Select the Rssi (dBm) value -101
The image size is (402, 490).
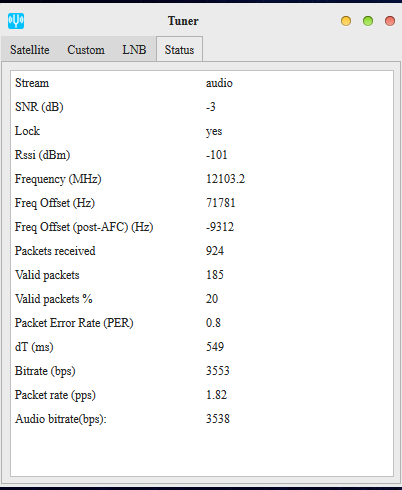coord(217,155)
